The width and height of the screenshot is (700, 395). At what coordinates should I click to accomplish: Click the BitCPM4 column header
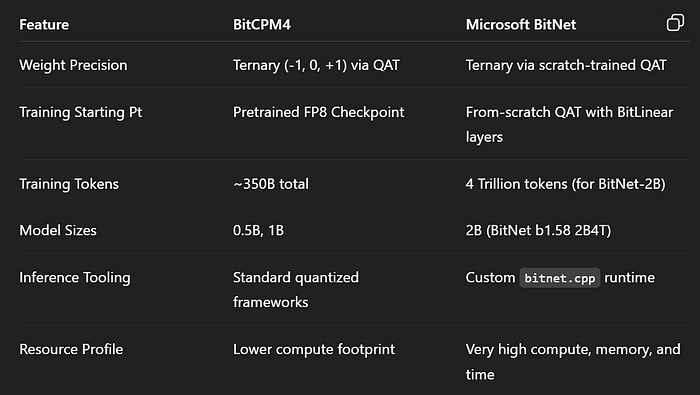click(262, 25)
